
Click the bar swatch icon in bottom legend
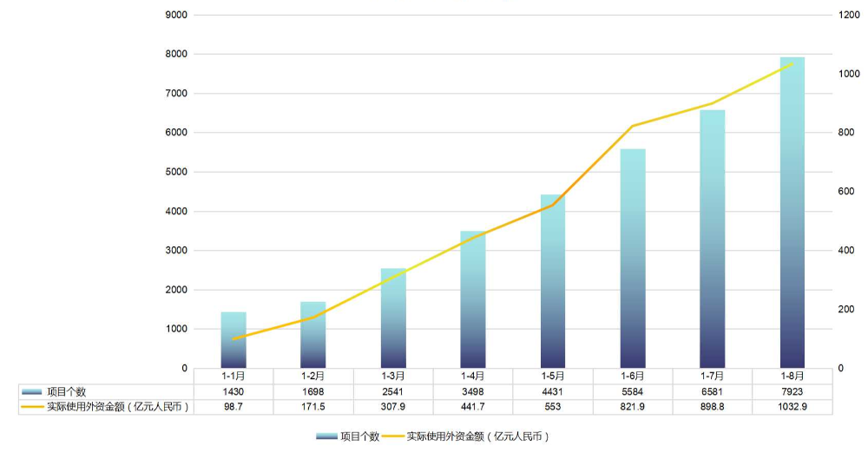[326, 436]
